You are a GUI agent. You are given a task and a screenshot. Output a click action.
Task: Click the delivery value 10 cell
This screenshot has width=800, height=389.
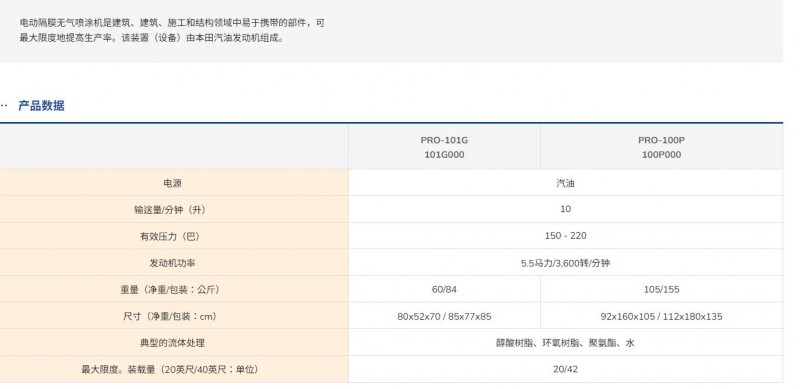[565, 209]
